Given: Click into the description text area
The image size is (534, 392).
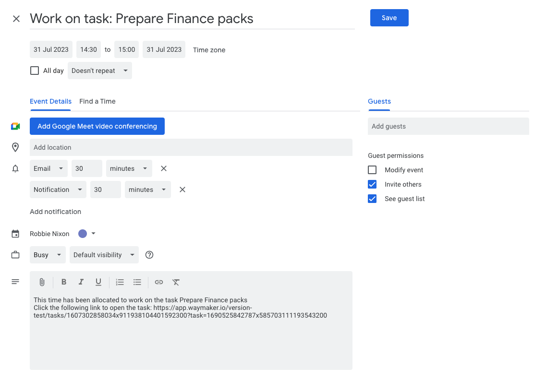Looking at the screenshot, I should click(191, 330).
